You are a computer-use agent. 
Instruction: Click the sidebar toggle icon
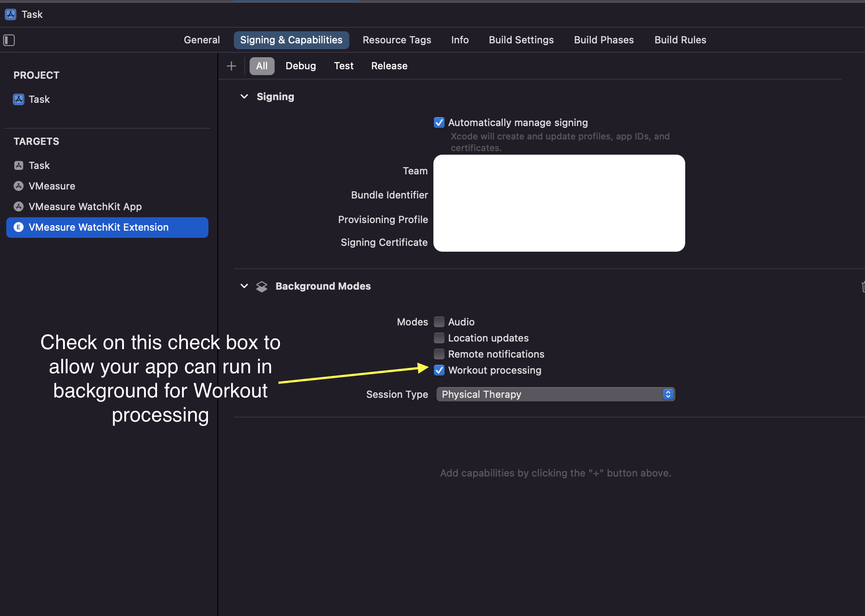pyautogui.click(x=9, y=40)
